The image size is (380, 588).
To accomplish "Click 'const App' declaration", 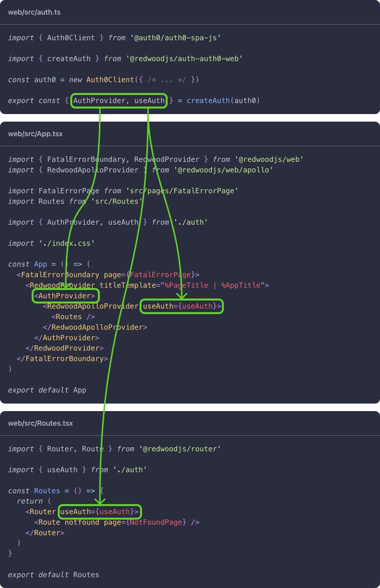I will click(x=28, y=264).
